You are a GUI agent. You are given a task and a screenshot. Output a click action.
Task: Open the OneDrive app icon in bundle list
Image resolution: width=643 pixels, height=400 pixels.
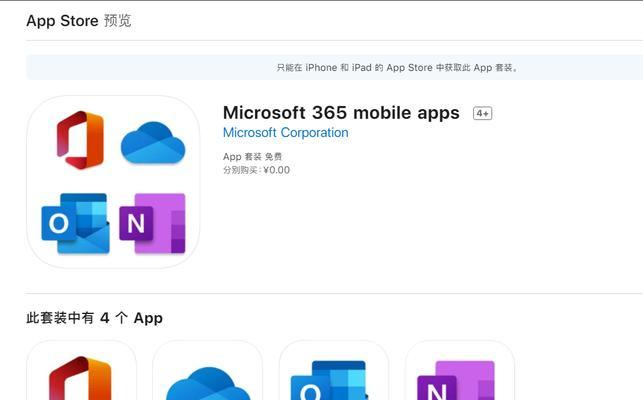[207, 370]
